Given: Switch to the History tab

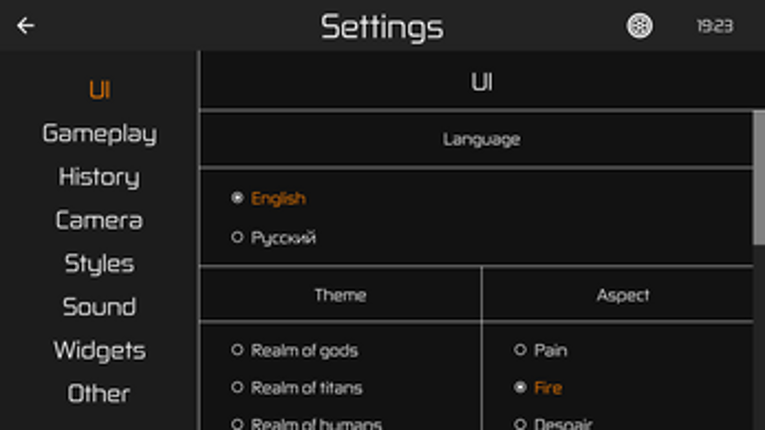Looking at the screenshot, I should (99, 177).
